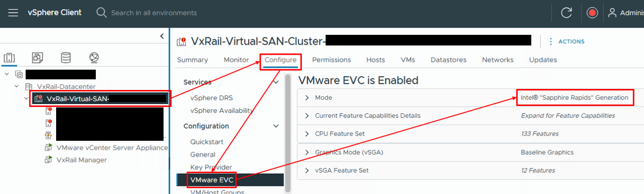Click the Sapphire Rapids Generation value
Viewport: 644px width, 194px height.
click(574, 98)
